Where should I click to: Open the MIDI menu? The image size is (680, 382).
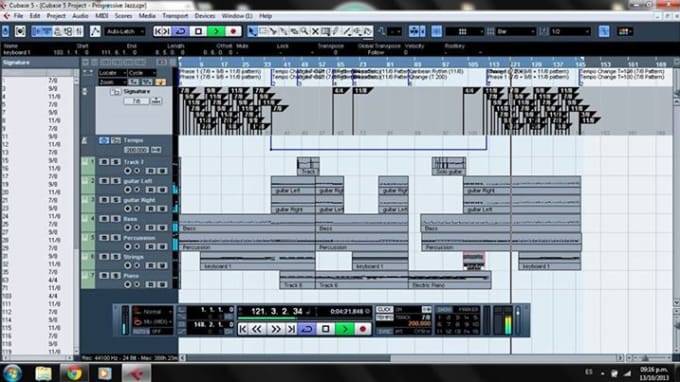(x=101, y=16)
